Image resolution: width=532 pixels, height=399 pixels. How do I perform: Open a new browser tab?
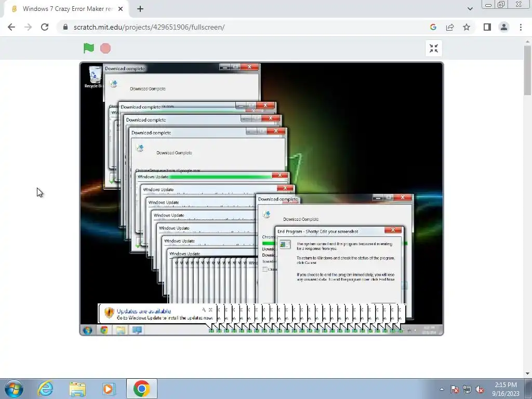140,9
